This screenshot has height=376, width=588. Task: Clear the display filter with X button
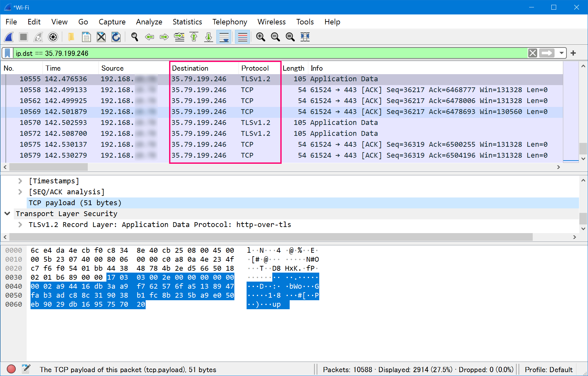[x=532, y=53]
